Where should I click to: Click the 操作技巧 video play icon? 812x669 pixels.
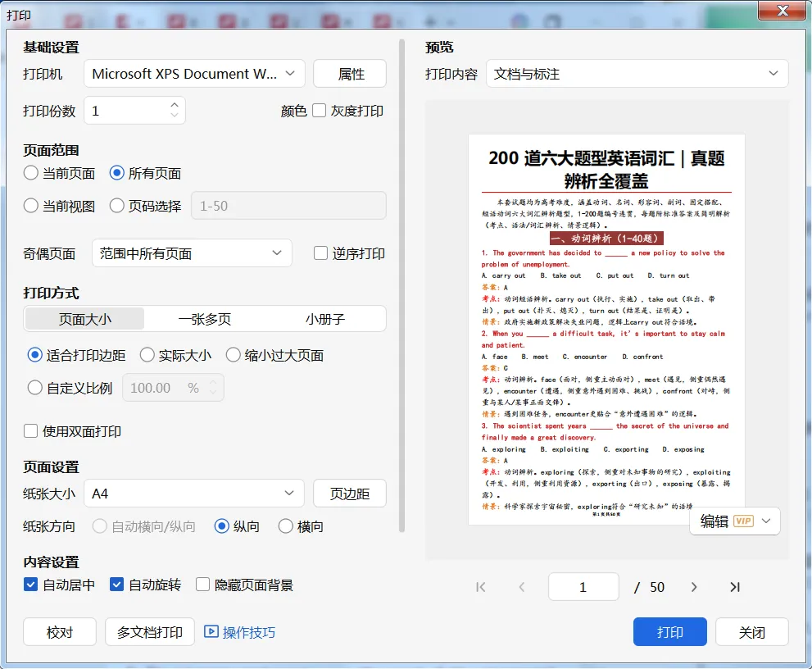tap(211, 631)
